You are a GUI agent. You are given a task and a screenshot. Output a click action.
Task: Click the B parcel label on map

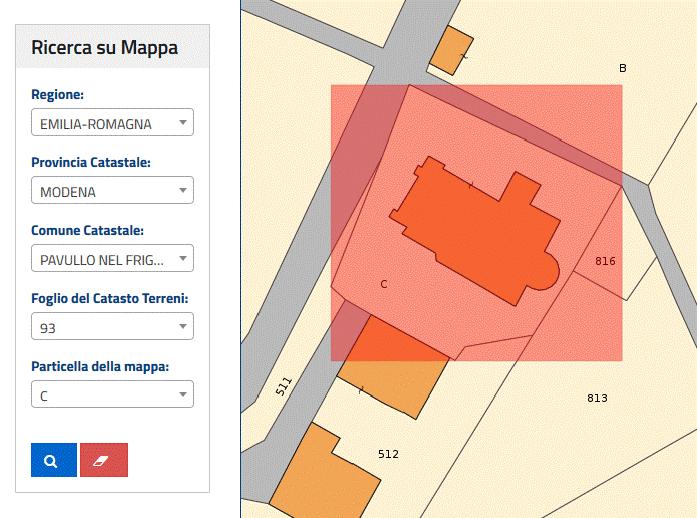click(622, 68)
